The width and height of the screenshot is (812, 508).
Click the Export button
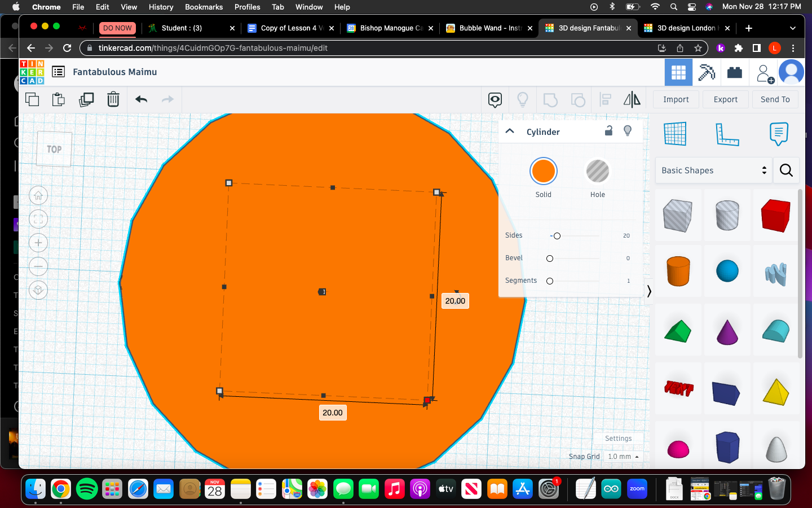(x=725, y=99)
